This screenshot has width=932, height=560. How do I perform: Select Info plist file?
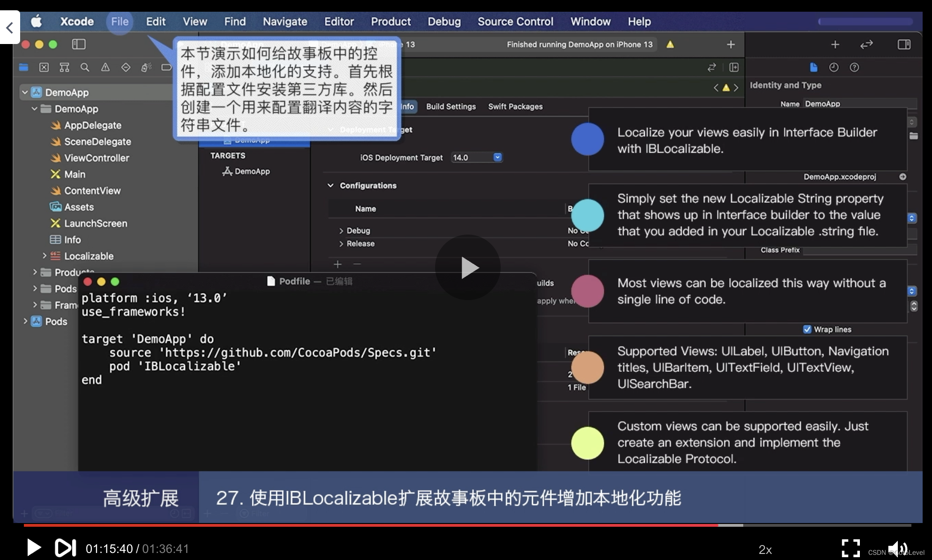72,240
